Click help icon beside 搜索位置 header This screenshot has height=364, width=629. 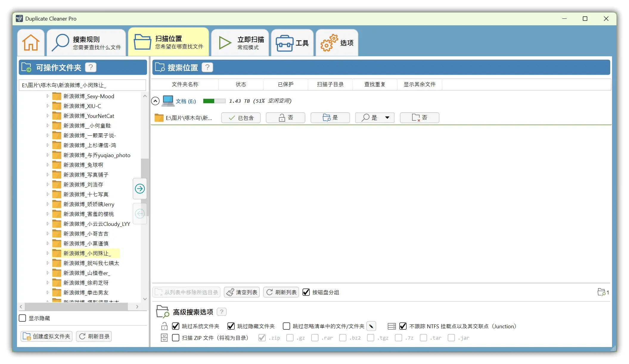[x=207, y=68]
